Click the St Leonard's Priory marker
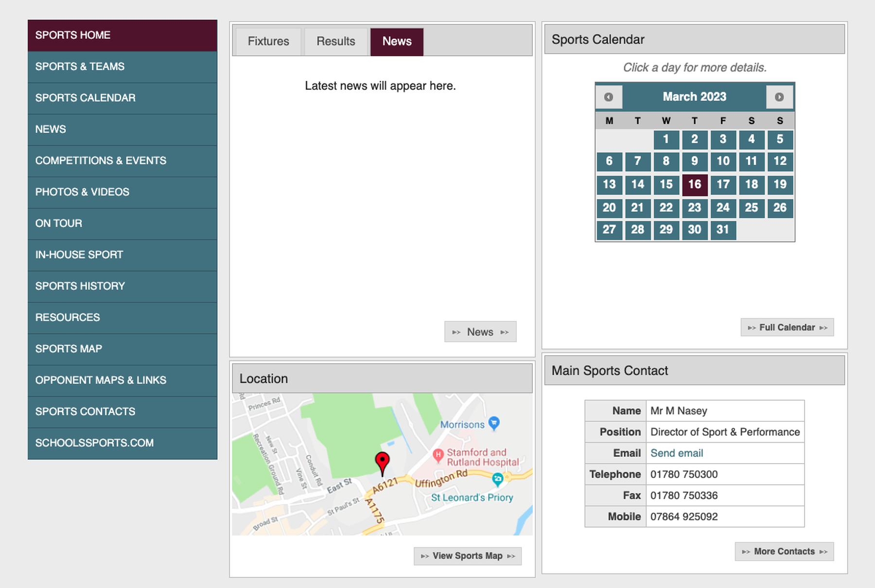The width and height of the screenshot is (875, 588). click(497, 480)
